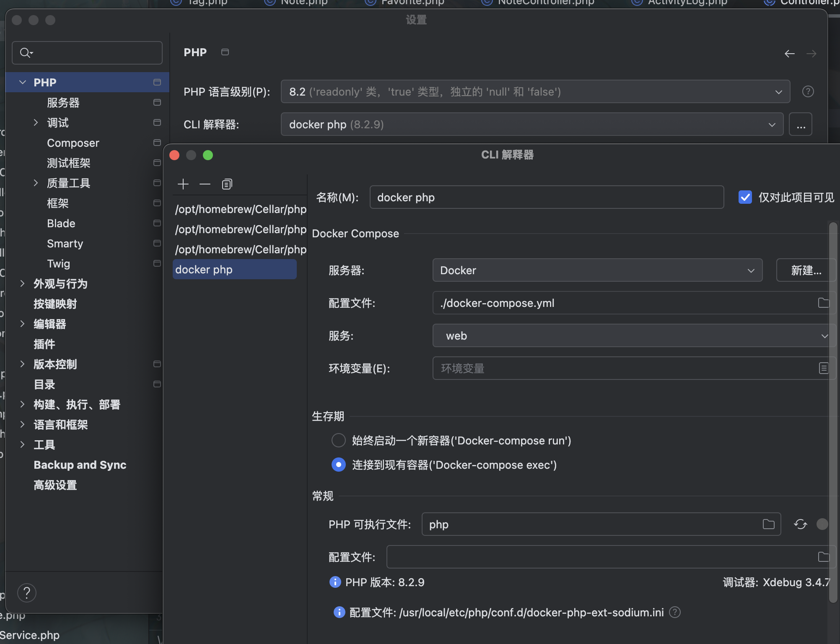Click the 新建... button
Image resolution: width=840 pixels, height=644 pixels.
pos(806,270)
